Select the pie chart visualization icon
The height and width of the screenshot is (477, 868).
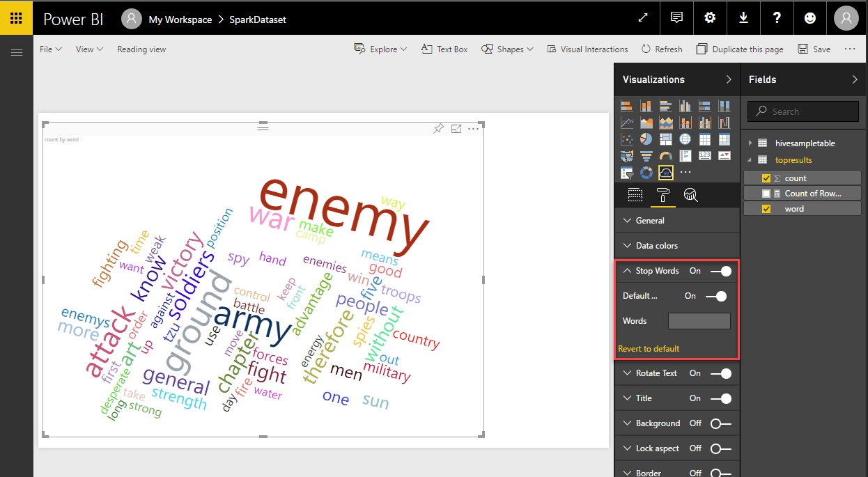646,139
